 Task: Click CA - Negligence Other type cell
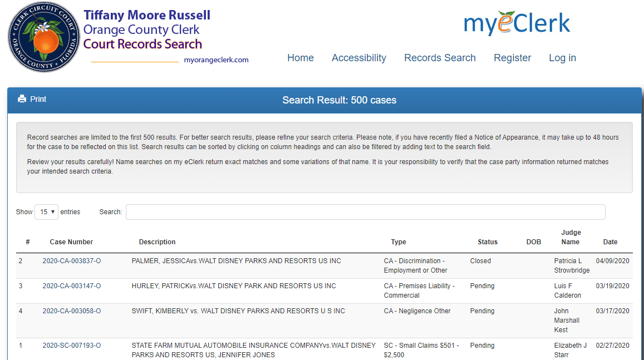click(417, 310)
